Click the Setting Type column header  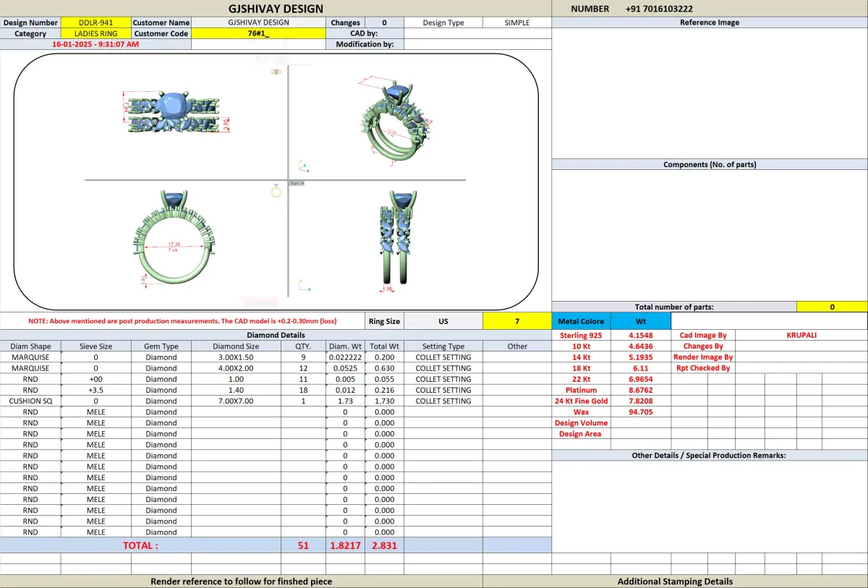[x=443, y=346]
